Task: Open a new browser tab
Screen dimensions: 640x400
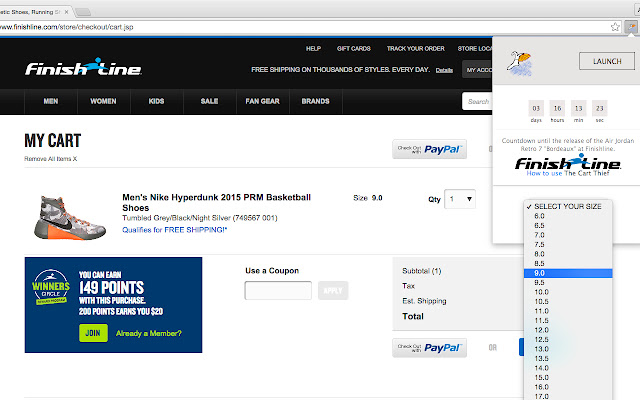Action: coord(83,12)
